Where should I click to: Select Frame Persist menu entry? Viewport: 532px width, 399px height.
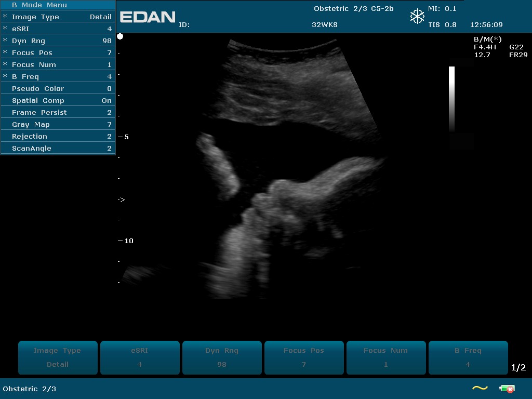click(x=58, y=113)
